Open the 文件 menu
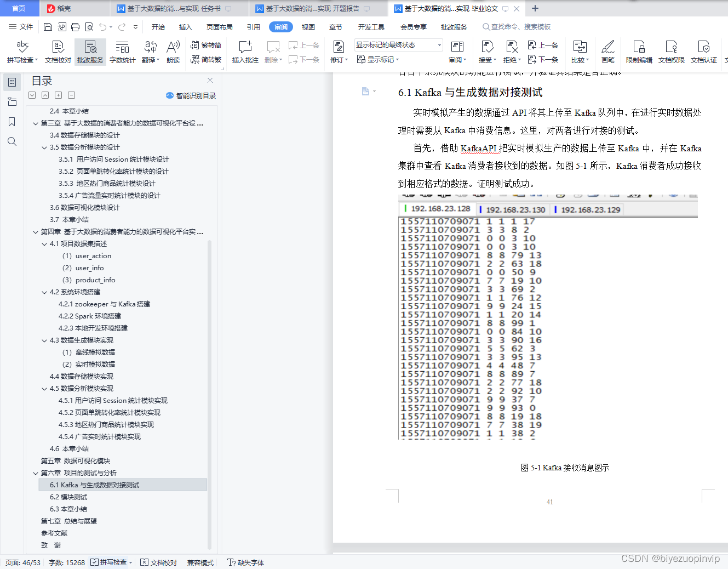Image resolution: width=728 pixels, height=569 pixels. pos(21,27)
